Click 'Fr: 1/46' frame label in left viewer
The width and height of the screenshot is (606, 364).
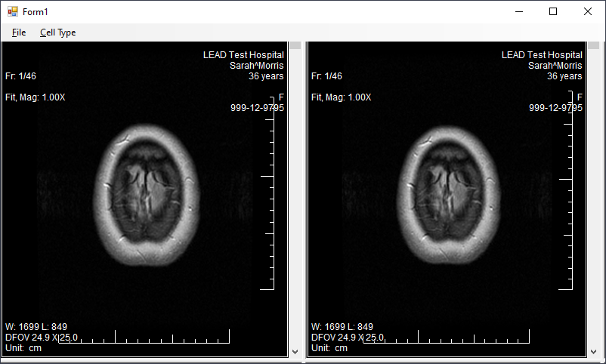tap(21, 76)
